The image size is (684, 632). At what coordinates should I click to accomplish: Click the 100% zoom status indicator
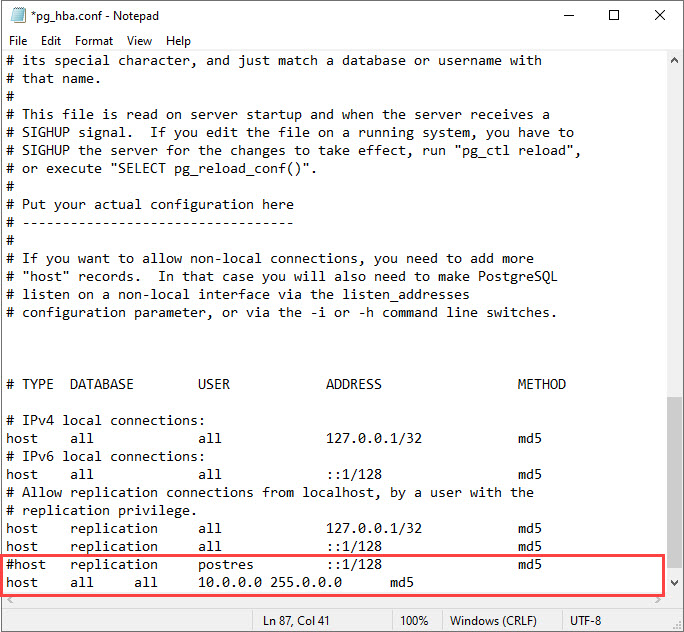tap(414, 621)
